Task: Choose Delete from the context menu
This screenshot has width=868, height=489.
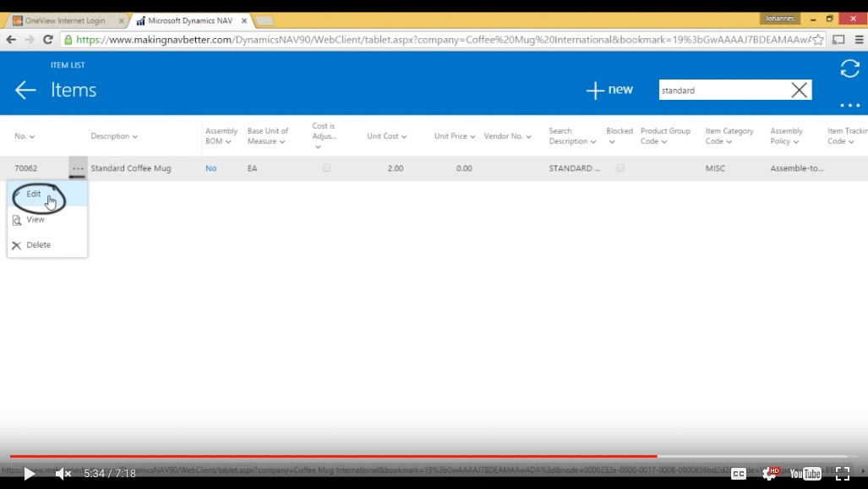Action: [47, 245]
